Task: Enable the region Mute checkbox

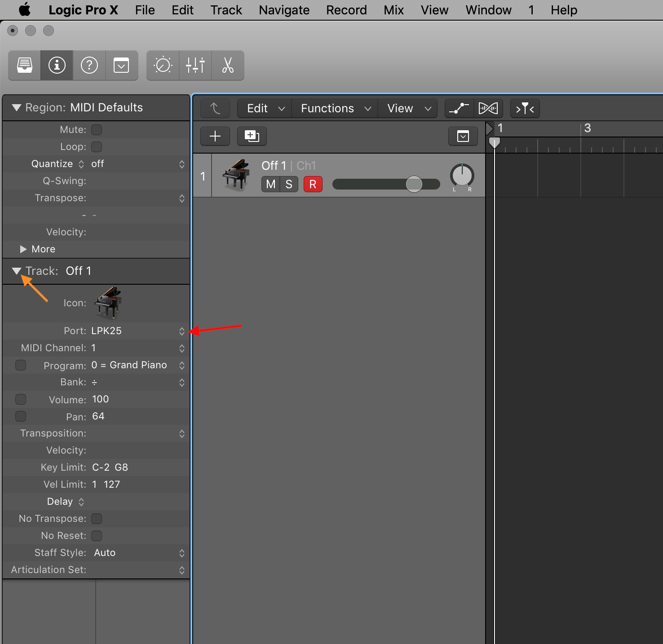Action: 97,130
